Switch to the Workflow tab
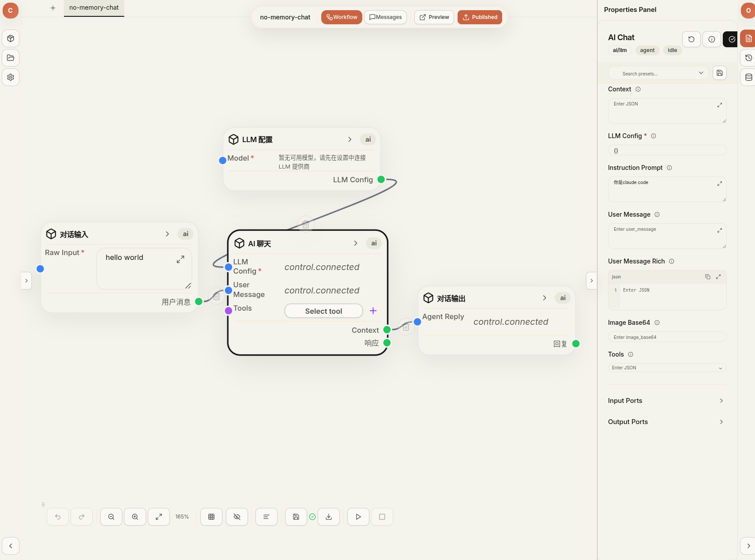The width and height of the screenshot is (755, 560). pyautogui.click(x=342, y=17)
